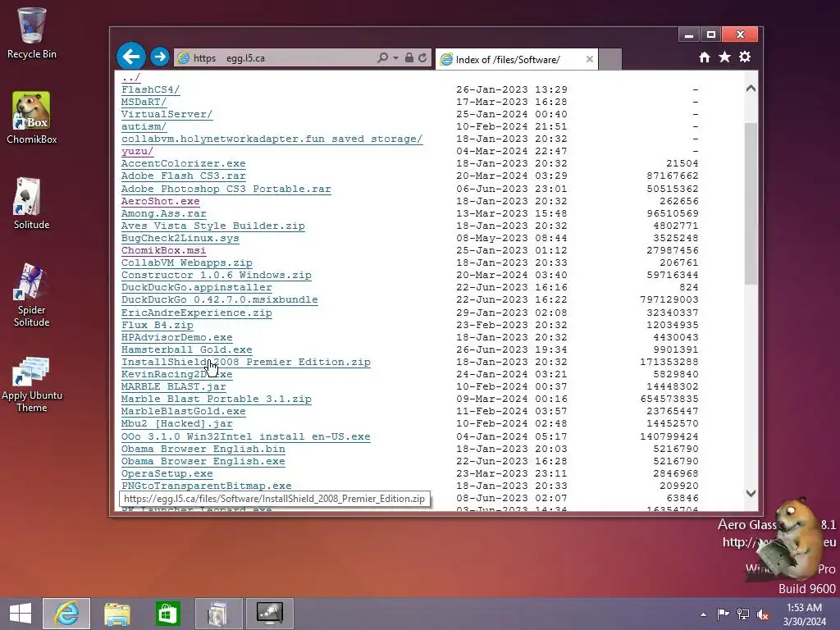Open the Windows Store taskbar icon

[167, 614]
